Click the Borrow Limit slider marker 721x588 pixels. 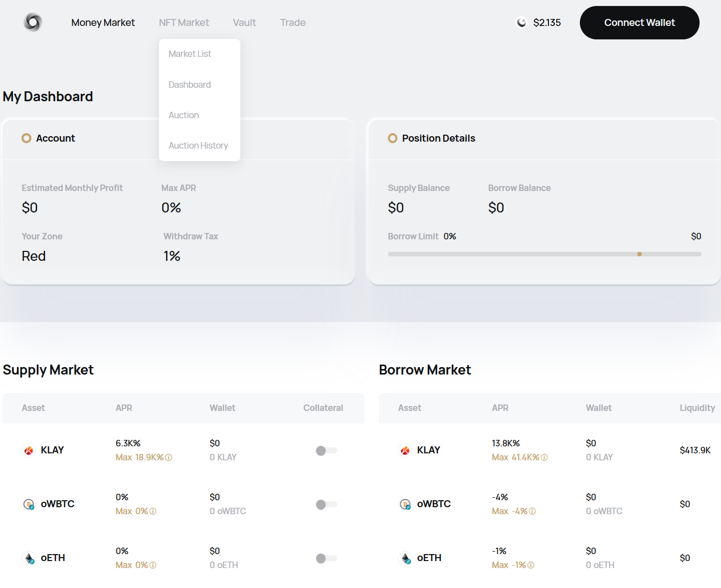coord(639,254)
